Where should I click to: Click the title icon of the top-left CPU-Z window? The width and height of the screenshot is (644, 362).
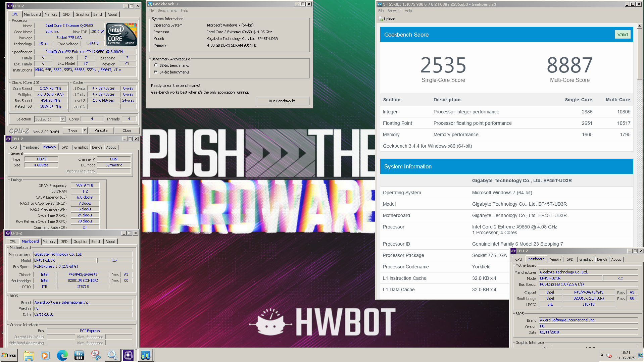pyautogui.click(x=9, y=6)
